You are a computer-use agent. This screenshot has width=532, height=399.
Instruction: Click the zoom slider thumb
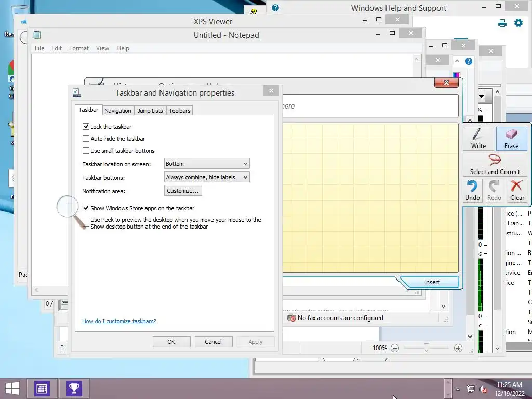coord(426,348)
